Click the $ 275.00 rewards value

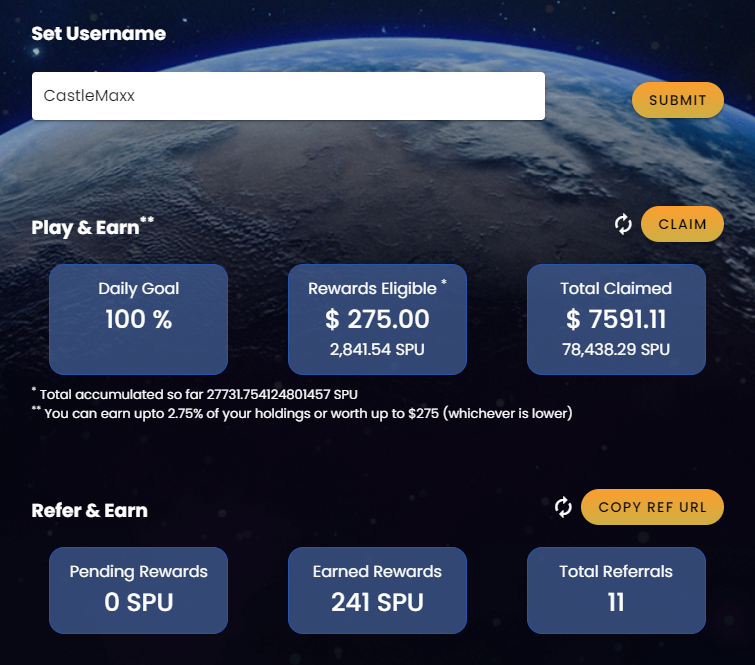(377, 319)
